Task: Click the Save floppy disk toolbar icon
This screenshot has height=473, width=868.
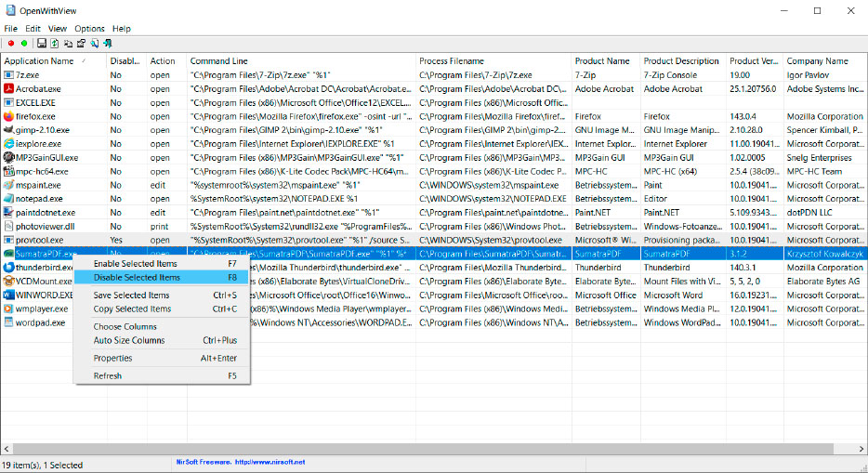Action: point(41,44)
